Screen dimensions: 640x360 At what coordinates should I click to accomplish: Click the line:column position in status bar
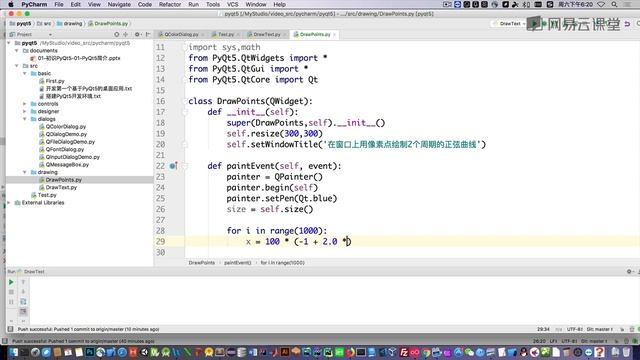(543, 329)
